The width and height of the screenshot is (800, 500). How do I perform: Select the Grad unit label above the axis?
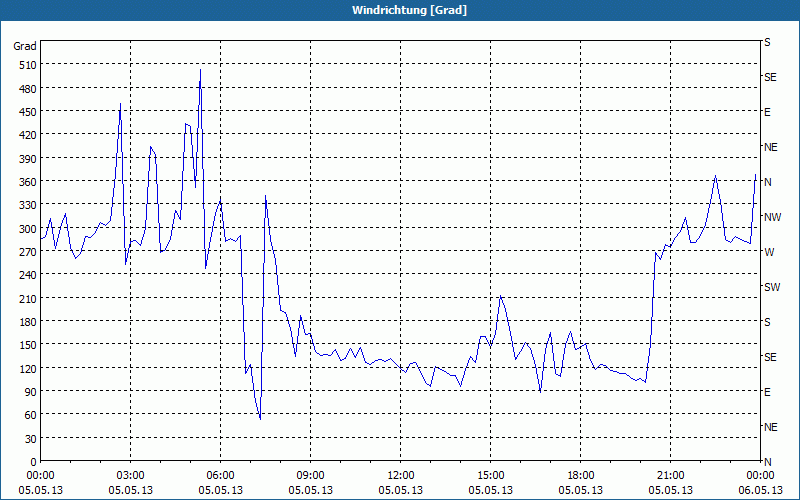click(x=25, y=46)
